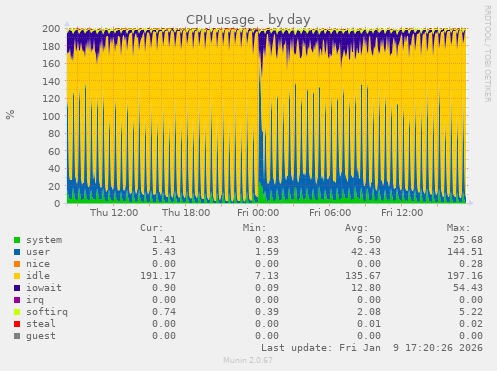This screenshot has height=371, width=497.
Task: Click the blue user legend swatch
Action: coord(17,252)
